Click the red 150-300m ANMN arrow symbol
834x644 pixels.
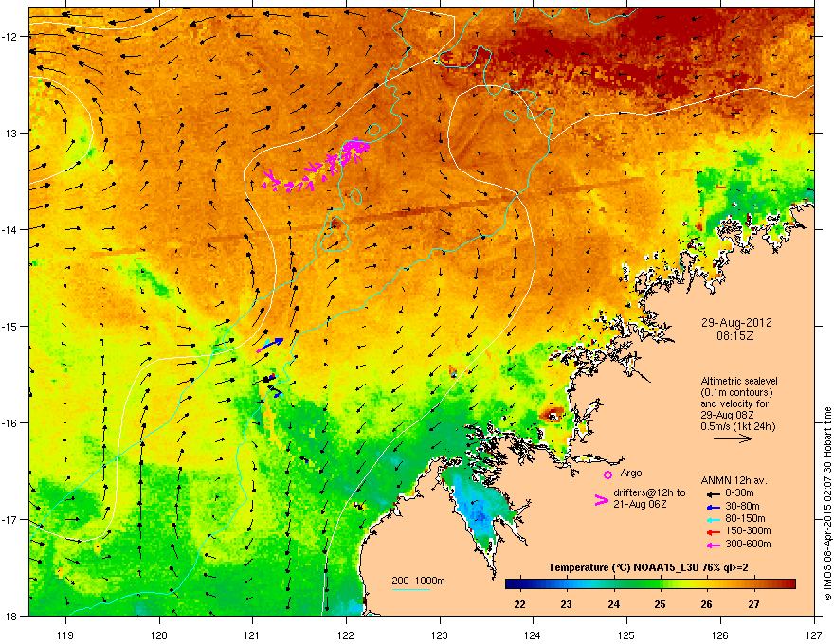pos(713,532)
